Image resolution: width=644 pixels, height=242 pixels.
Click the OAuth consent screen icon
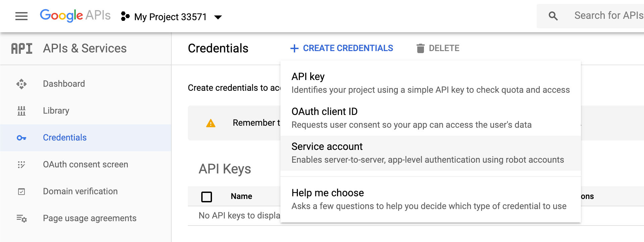tap(21, 165)
